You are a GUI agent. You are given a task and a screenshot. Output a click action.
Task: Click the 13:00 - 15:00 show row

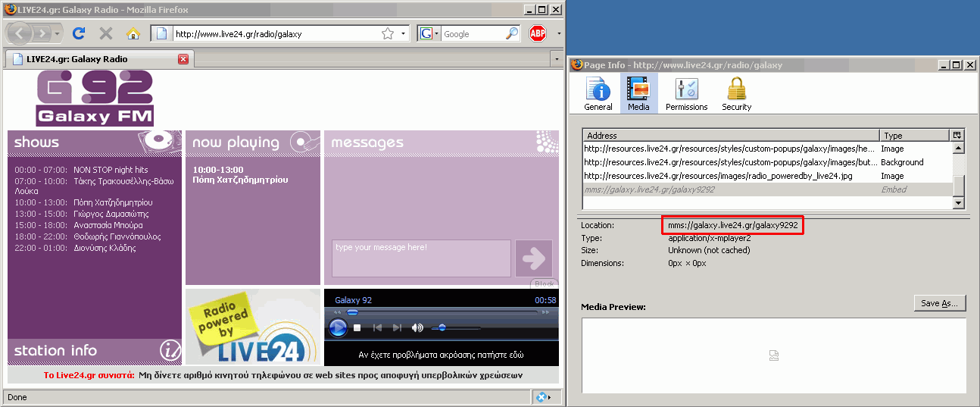click(x=95, y=214)
